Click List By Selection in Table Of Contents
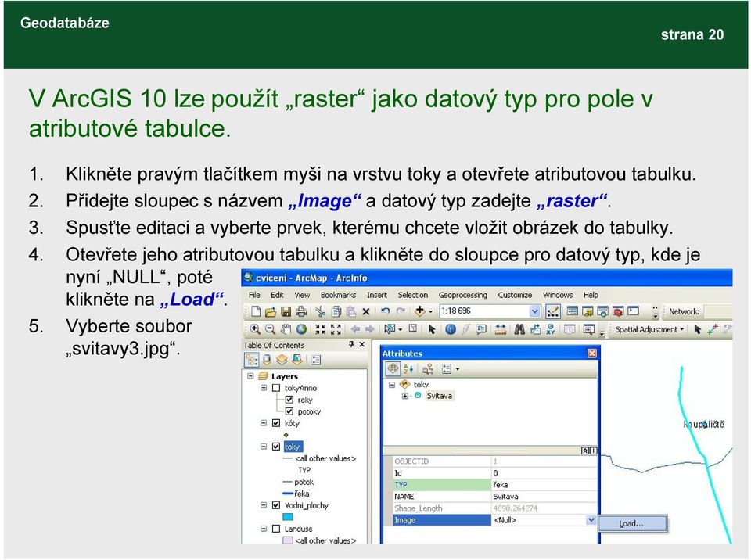751x560 pixels. click(297, 360)
